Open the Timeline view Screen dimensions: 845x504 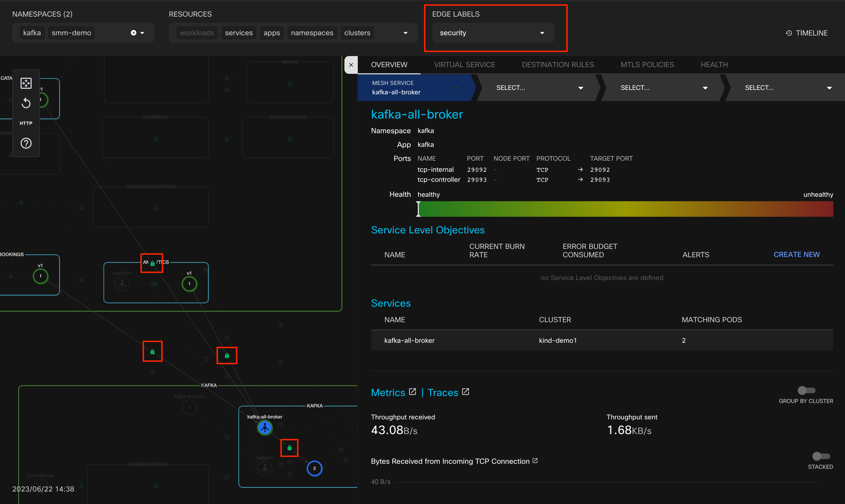(x=807, y=33)
